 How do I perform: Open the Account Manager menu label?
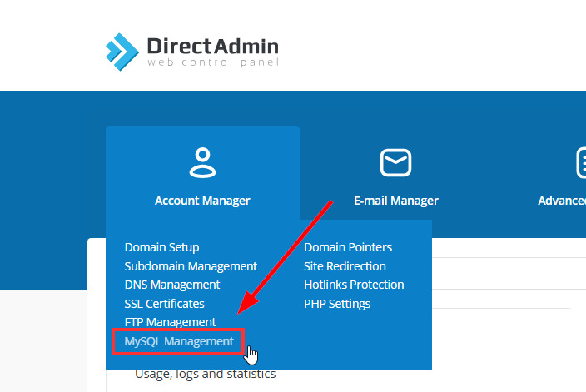pyautogui.click(x=202, y=201)
